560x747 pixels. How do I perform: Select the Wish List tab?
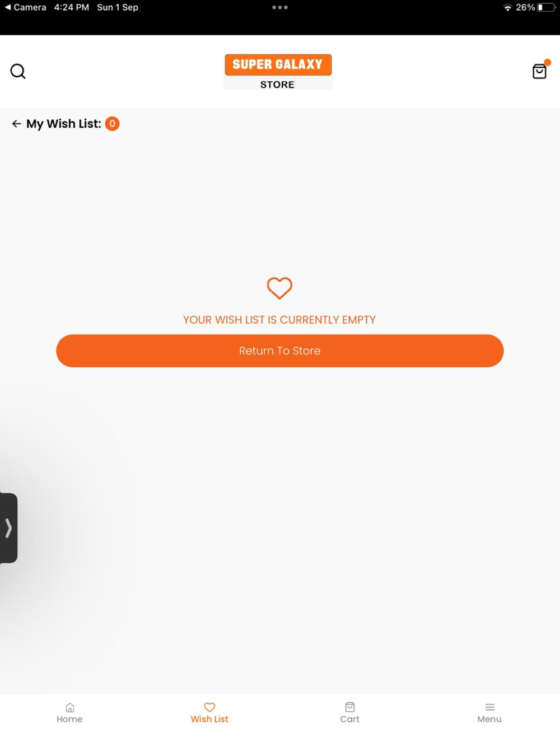pos(209,713)
